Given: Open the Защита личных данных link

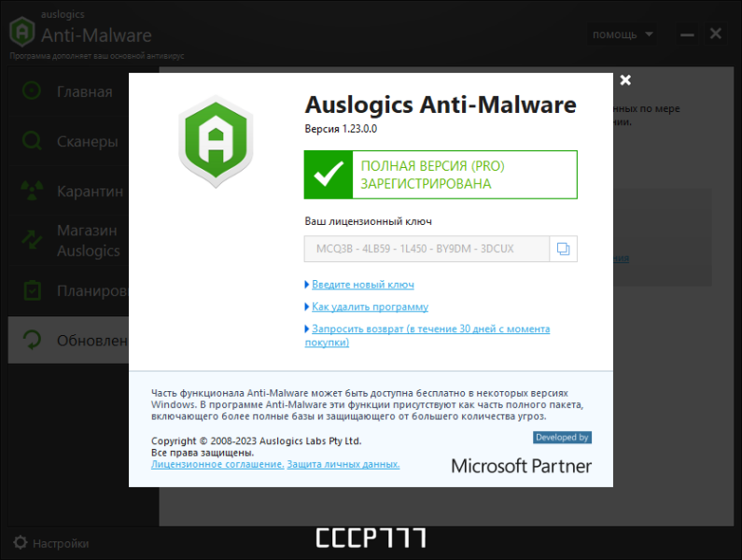Looking at the screenshot, I should pos(343,465).
